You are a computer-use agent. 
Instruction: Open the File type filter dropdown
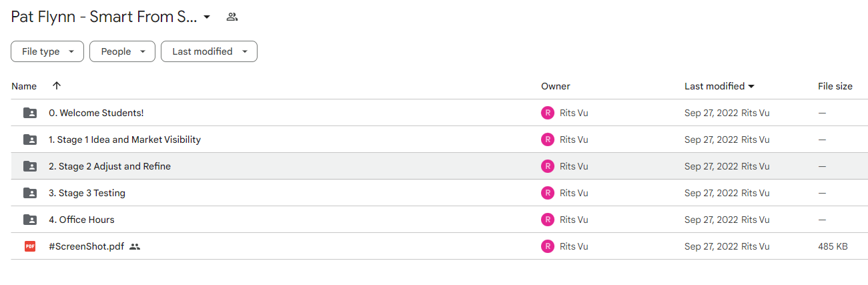(47, 51)
